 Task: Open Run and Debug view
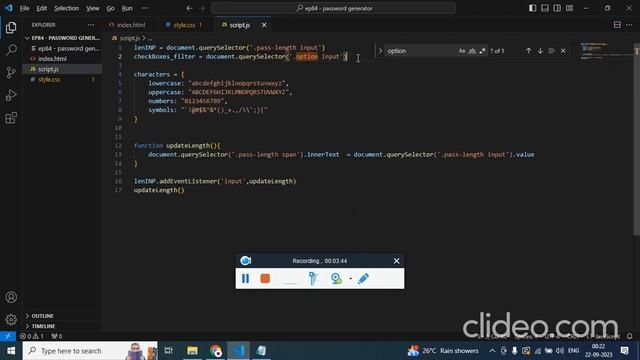pyautogui.click(x=11, y=95)
